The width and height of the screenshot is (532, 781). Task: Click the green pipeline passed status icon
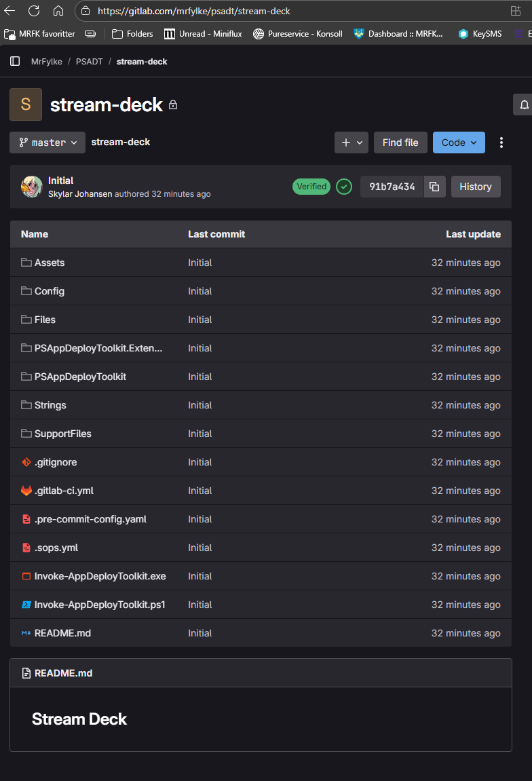[344, 187]
